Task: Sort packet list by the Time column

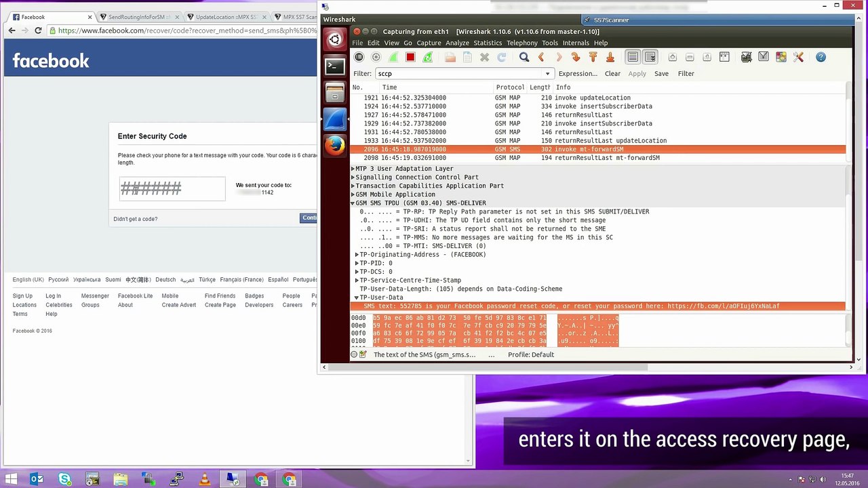Action: (437, 87)
